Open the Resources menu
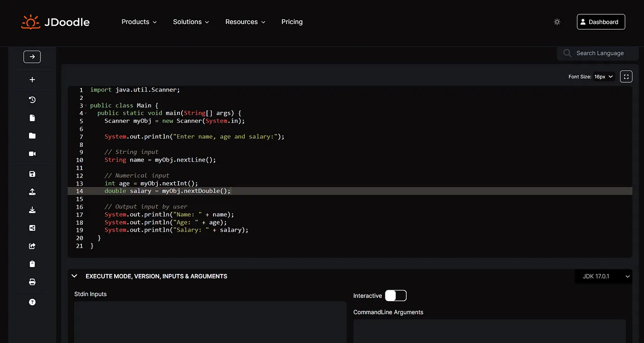Viewport: 644px width, 343px height. (245, 22)
